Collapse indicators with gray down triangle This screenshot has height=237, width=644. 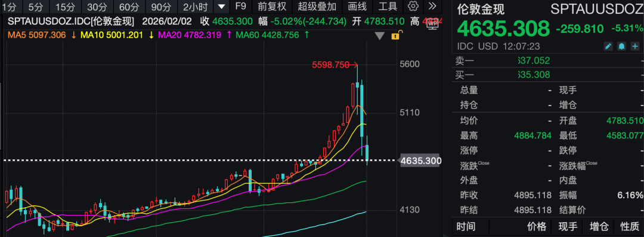click(380, 36)
